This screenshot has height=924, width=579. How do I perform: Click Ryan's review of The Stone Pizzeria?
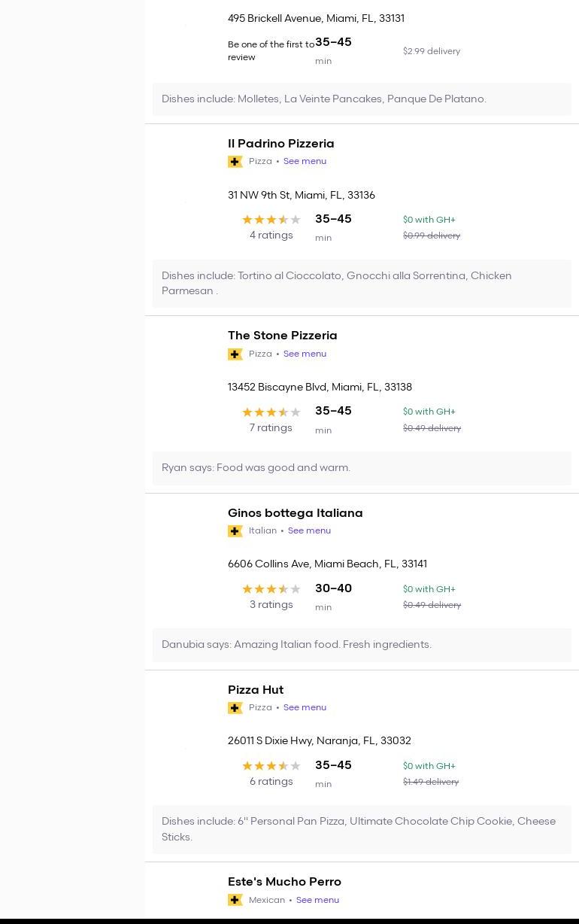tap(256, 468)
